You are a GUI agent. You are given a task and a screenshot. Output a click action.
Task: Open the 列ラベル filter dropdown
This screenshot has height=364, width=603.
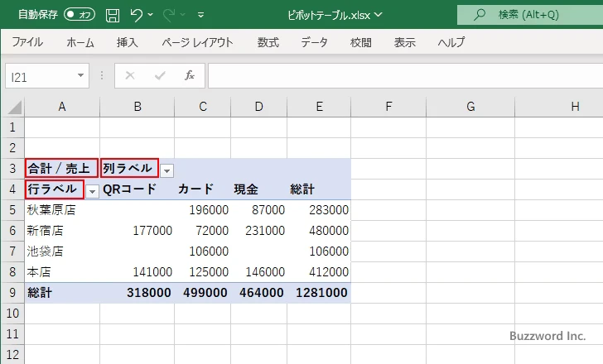click(167, 170)
